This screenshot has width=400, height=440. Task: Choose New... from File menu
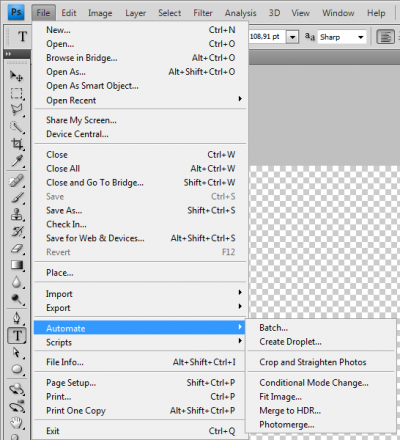[140, 30]
